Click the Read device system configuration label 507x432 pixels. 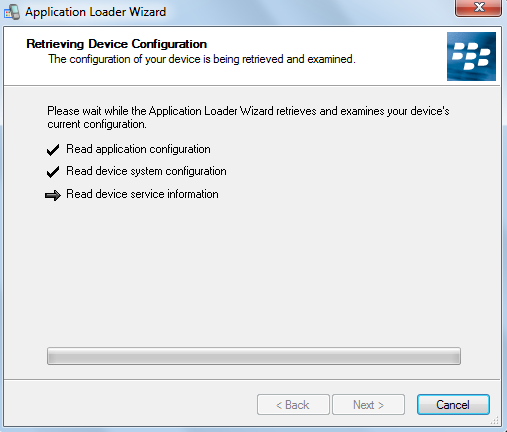146,171
